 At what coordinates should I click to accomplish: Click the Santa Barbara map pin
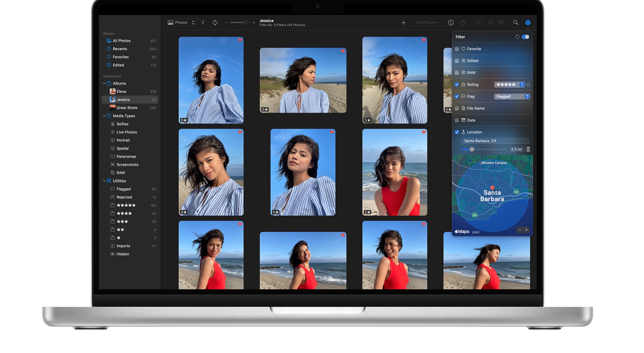click(492, 188)
